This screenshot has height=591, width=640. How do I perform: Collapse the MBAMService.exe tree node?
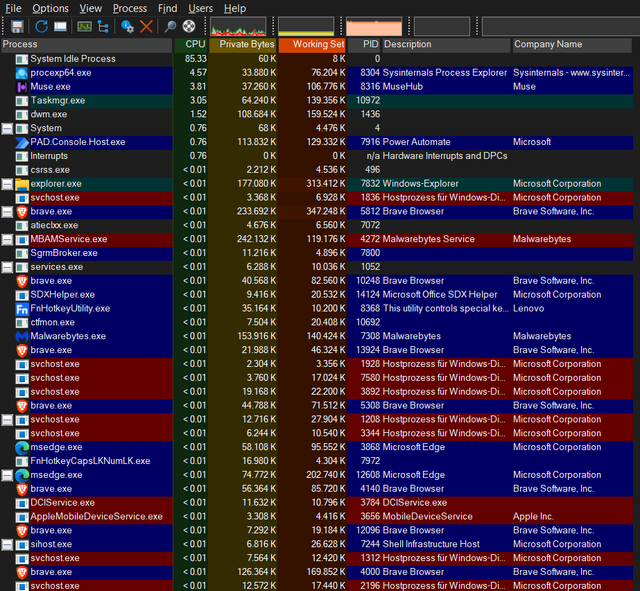pyautogui.click(x=7, y=240)
